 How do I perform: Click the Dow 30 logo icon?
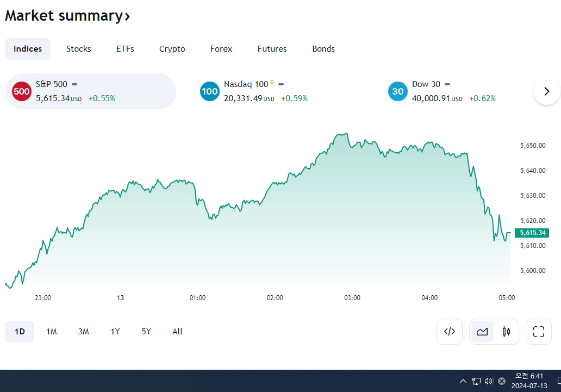coord(398,91)
